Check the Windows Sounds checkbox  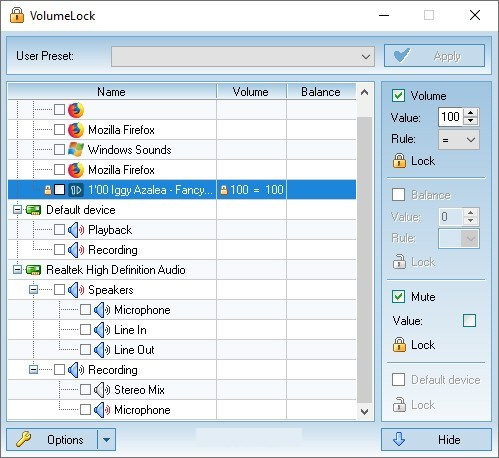click(x=59, y=150)
